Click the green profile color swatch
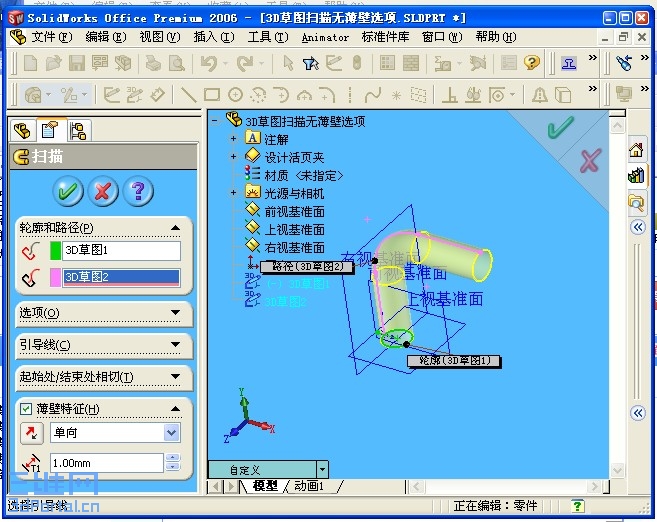The image size is (657, 522). point(55,251)
